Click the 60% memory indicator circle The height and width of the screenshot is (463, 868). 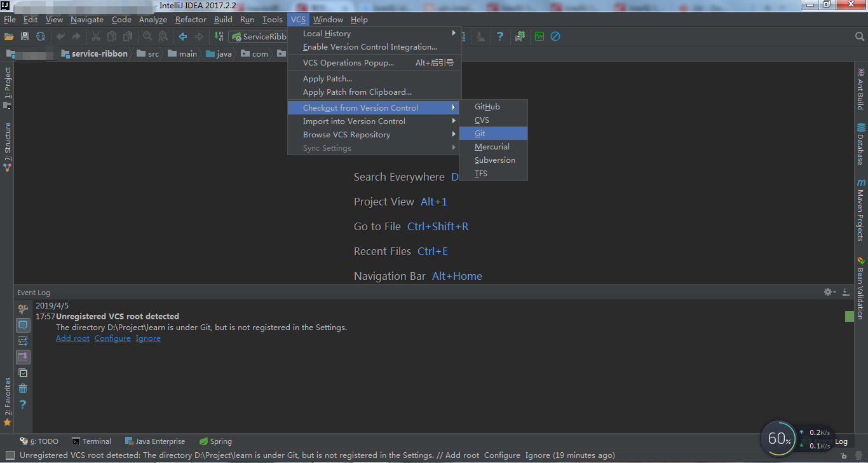coord(778,438)
